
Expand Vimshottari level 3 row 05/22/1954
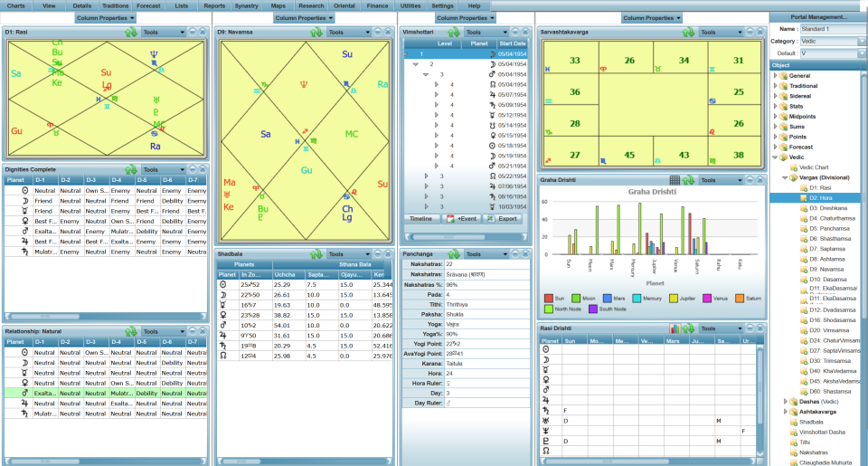point(426,176)
